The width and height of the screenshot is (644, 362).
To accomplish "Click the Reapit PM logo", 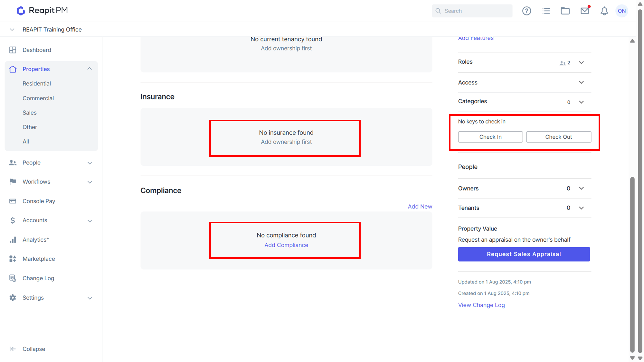I will pyautogui.click(x=42, y=11).
